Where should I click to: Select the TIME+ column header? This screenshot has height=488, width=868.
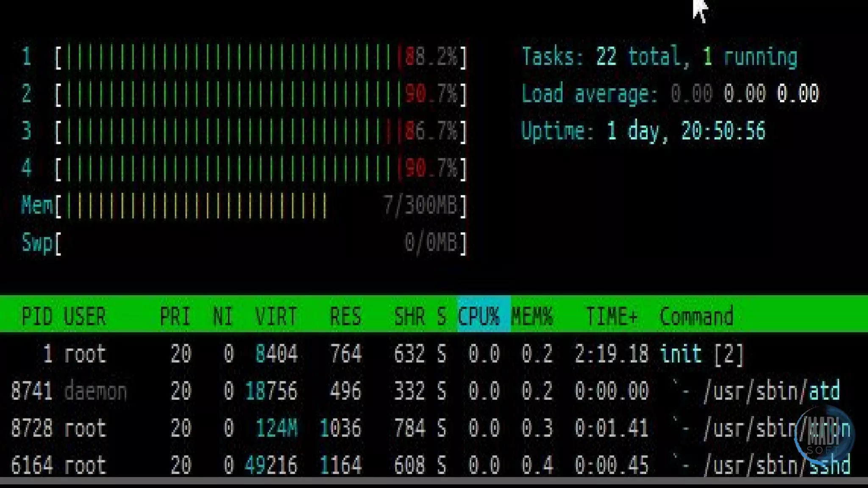pyautogui.click(x=611, y=316)
